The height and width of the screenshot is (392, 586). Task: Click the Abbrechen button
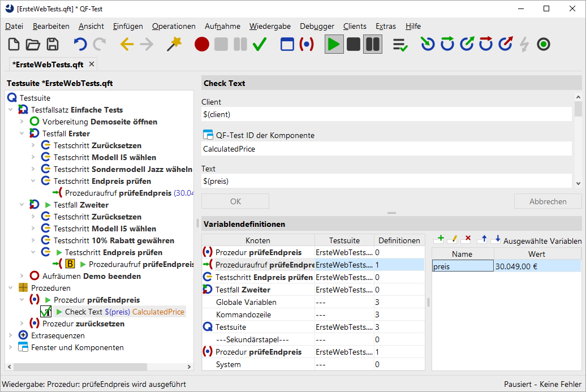[548, 201]
